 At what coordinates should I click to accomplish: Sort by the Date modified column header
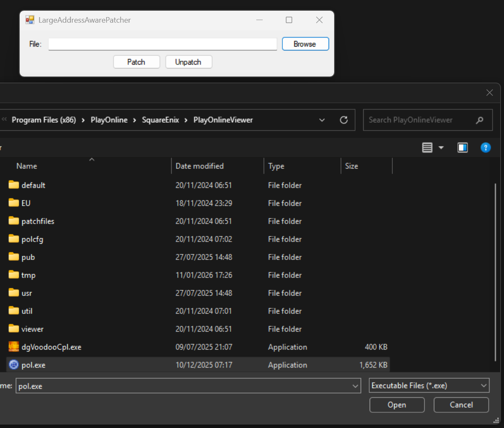pos(199,166)
